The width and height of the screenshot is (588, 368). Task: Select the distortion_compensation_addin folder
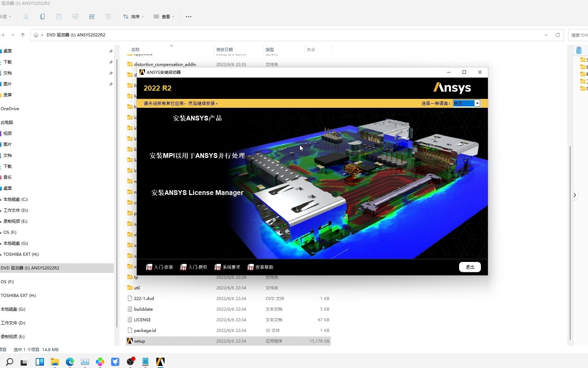pyautogui.click(x=165, y=64)
